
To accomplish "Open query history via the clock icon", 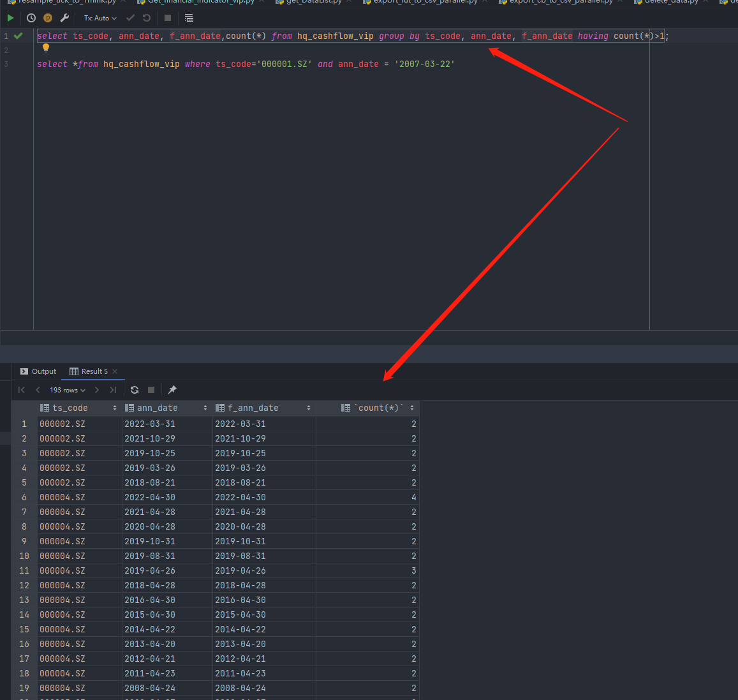I will tap(31, 18).
